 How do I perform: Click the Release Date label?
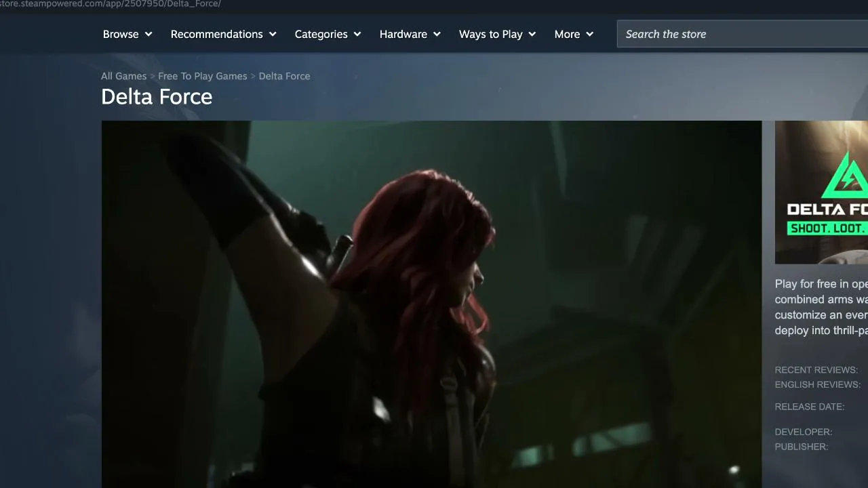pyautogui.click(x=810, y=407)
